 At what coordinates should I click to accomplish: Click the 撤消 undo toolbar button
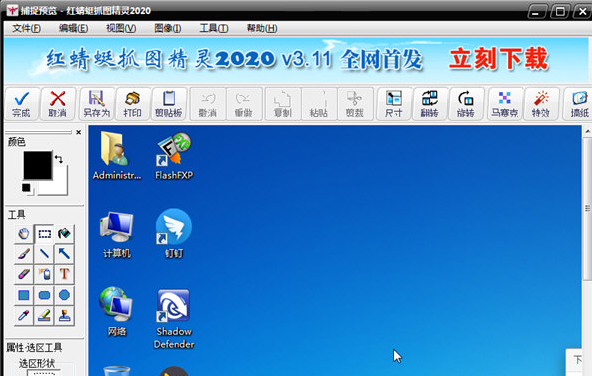pyautogui.click(x=208, y=104)
